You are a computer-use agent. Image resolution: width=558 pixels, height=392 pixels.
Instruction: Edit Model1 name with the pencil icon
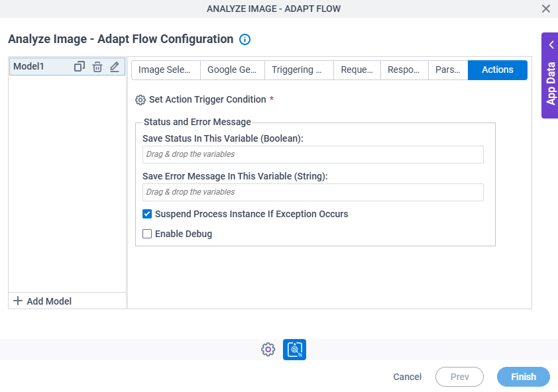coord(114,66)
